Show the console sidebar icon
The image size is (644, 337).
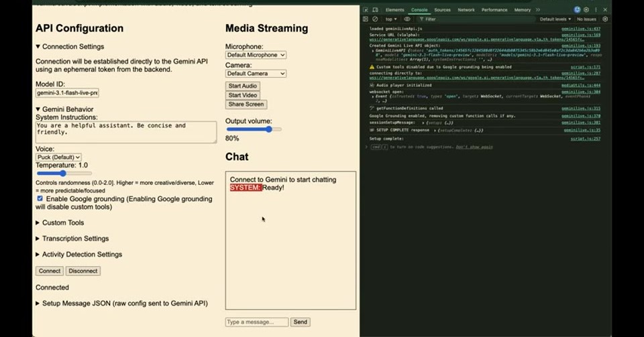pos(366,19)
